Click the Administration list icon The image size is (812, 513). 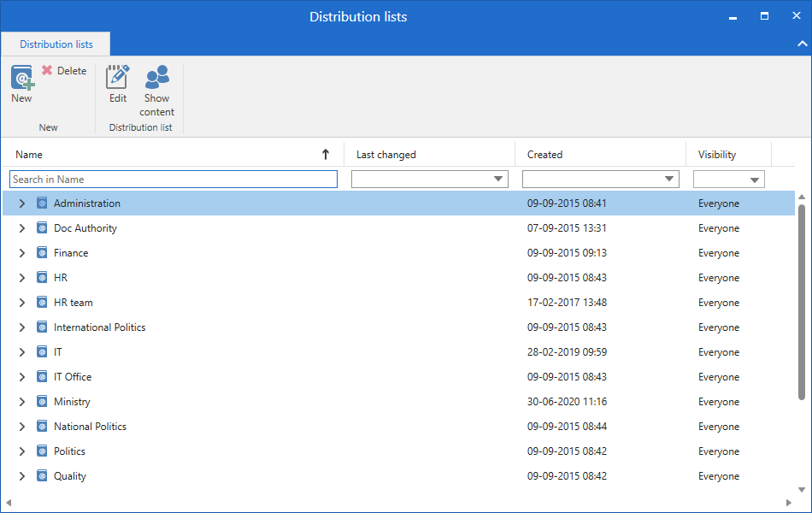tap(43, 203)
